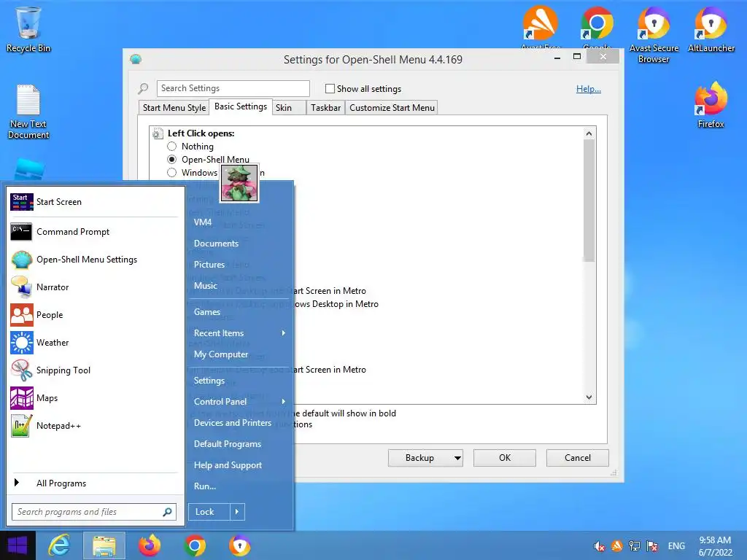This screenshot has height=560, width=747.
Task: Click Cancel in settings dialog
Action: [578, 458]
